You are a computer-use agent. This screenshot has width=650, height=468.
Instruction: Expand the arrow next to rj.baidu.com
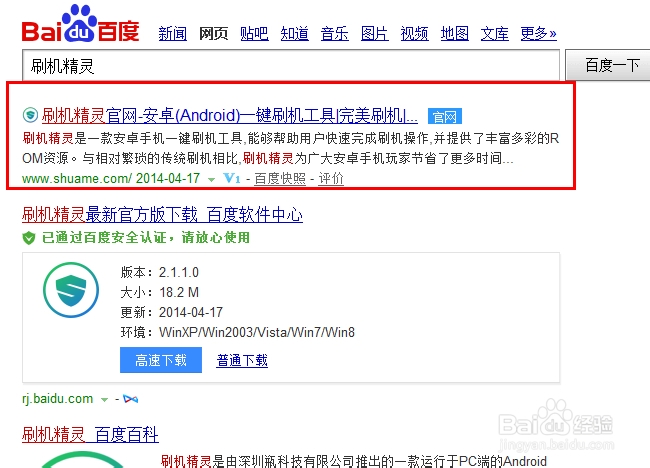(x=104, y=400)
